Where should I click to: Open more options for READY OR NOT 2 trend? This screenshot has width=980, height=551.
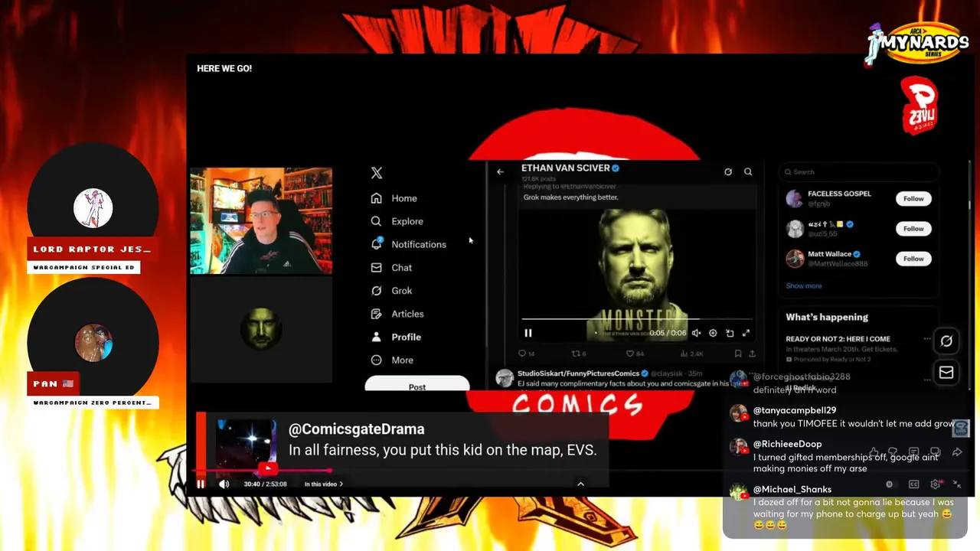pyautogui.click(x=927, y=338)
